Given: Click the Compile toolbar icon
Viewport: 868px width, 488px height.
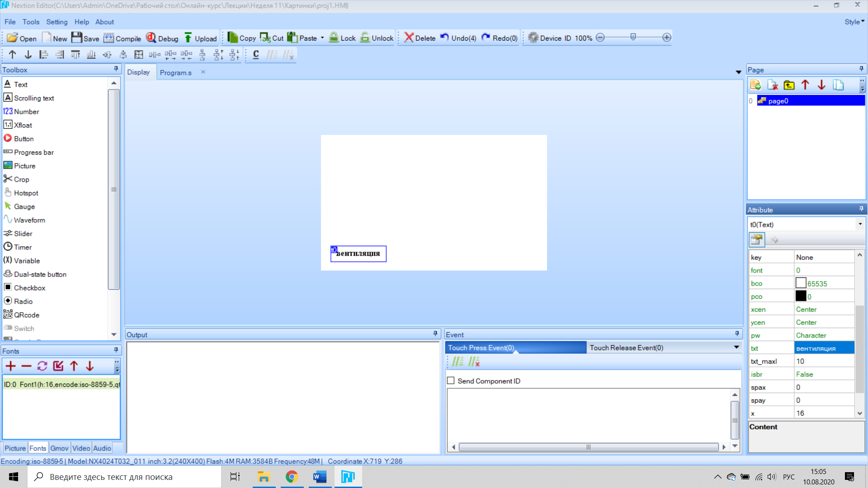Looking at the screenshot, I should click(109, 38).
